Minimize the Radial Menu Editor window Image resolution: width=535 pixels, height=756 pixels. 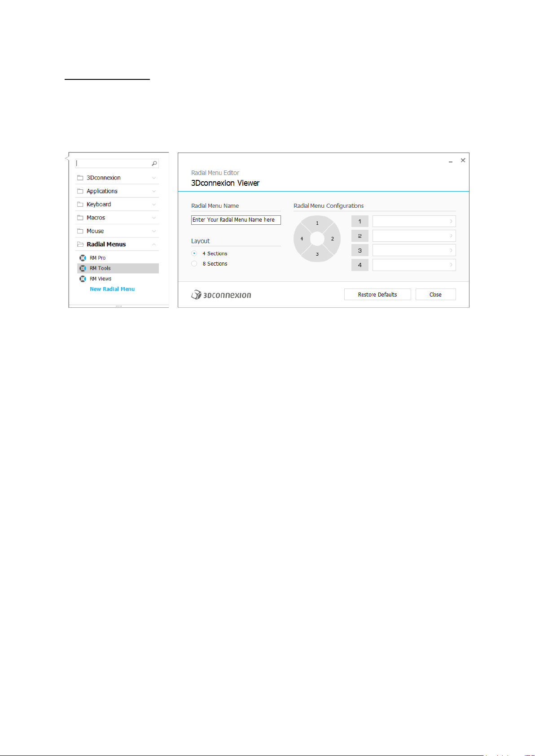[x=451, y=161]
